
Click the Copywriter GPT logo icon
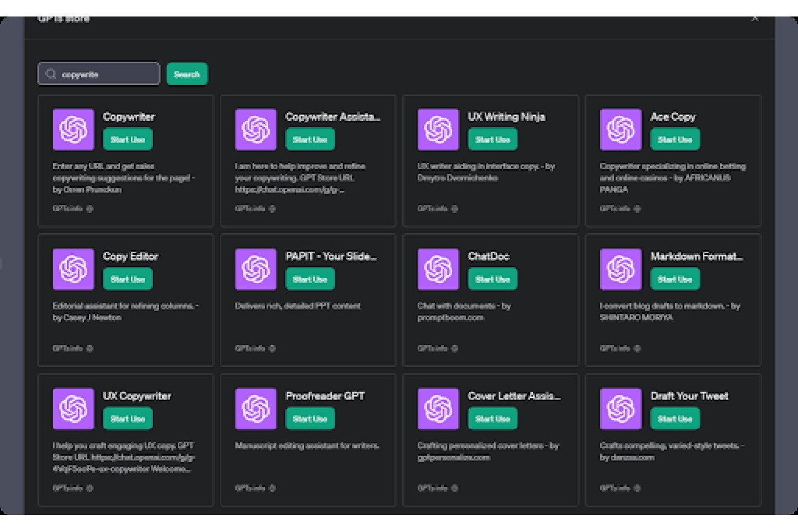(x=73, y=129)
